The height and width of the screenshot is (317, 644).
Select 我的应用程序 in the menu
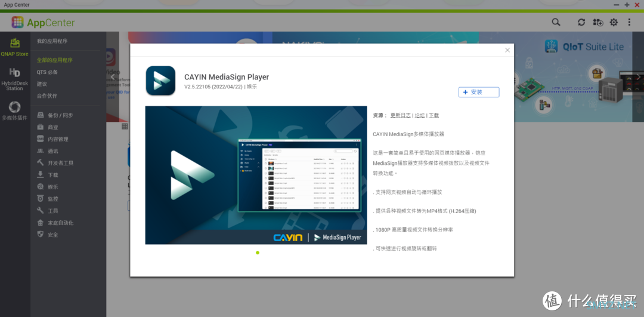(x=52, y=41)
